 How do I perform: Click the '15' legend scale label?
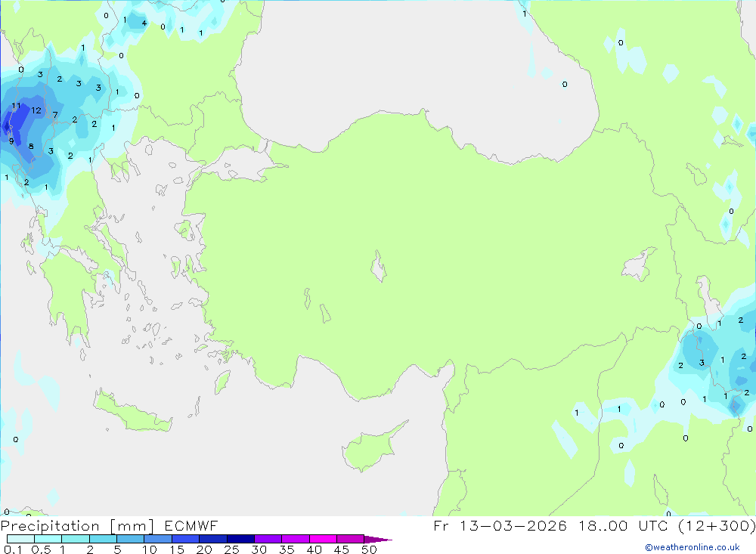pos(177,549)
